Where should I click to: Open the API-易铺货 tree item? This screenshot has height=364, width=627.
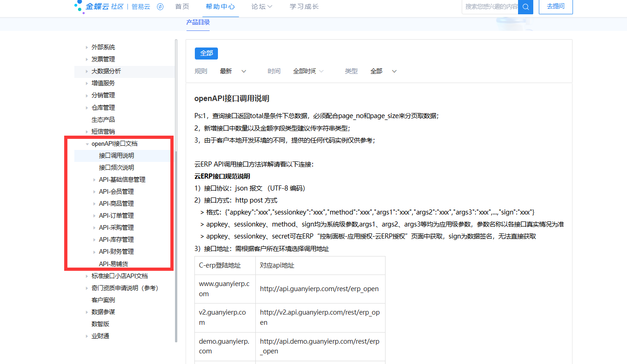114,264
